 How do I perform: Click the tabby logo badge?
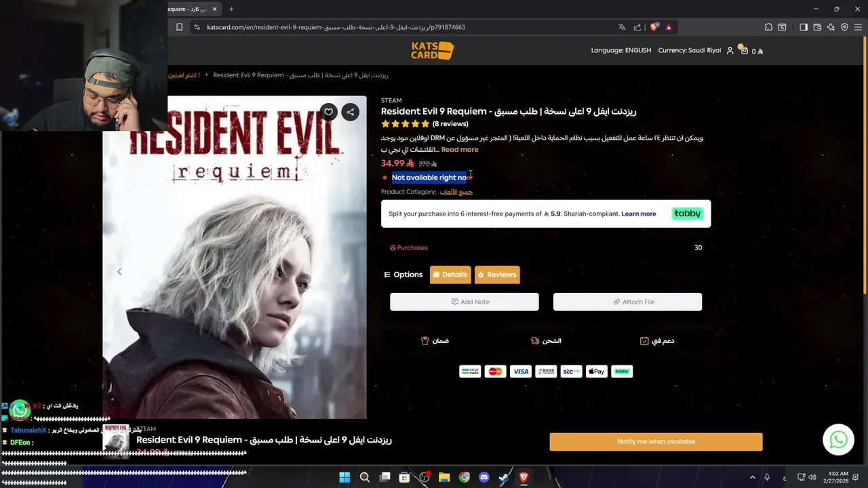click(687, 213)
